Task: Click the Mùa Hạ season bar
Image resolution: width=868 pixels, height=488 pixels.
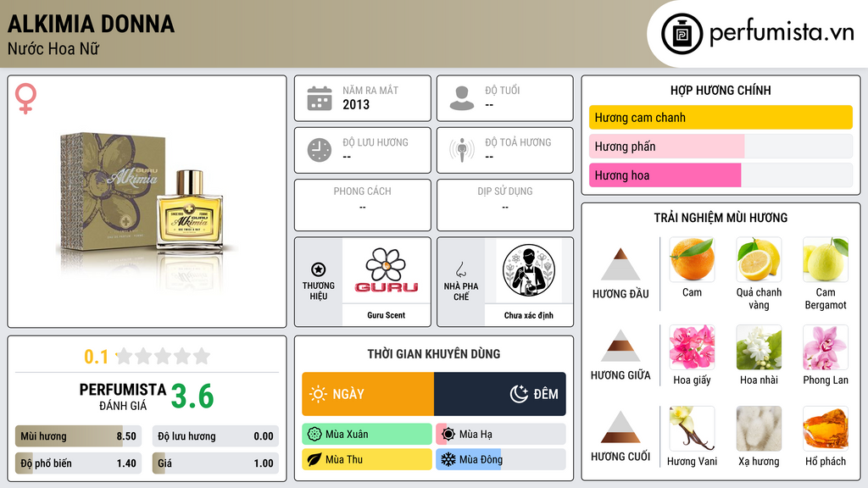Action: tap(501, 435)
